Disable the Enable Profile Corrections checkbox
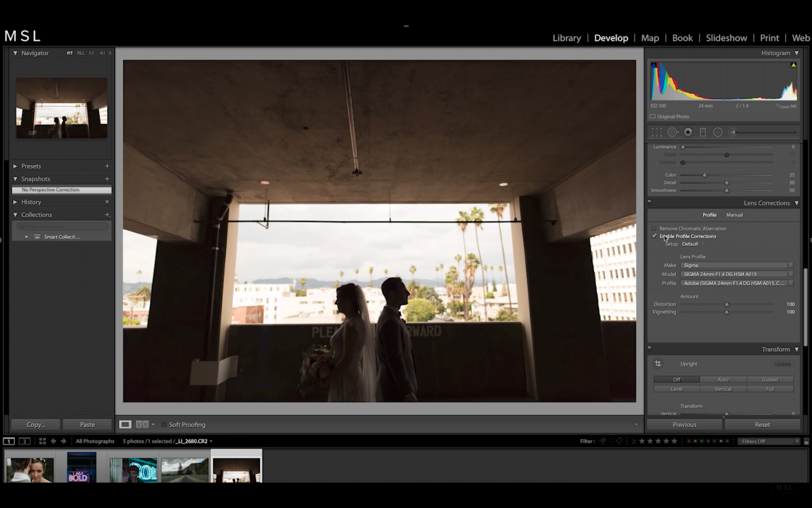Image resolution: width=812 pixels, height=508 pixels. [654, 236]
